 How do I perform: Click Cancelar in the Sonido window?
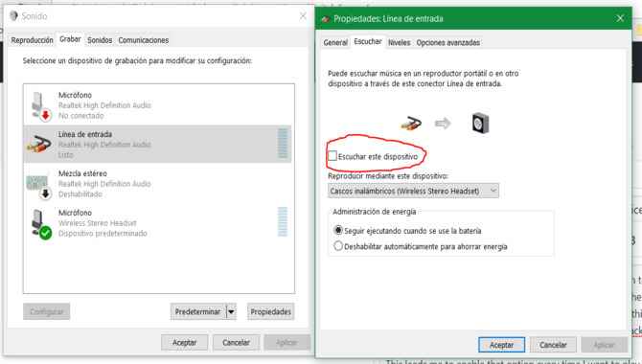236,342
